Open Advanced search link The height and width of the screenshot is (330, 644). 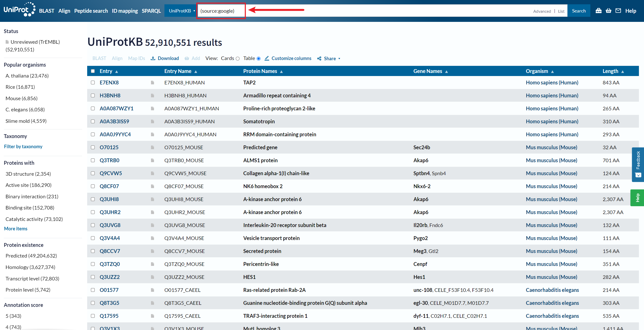(542, 11)
